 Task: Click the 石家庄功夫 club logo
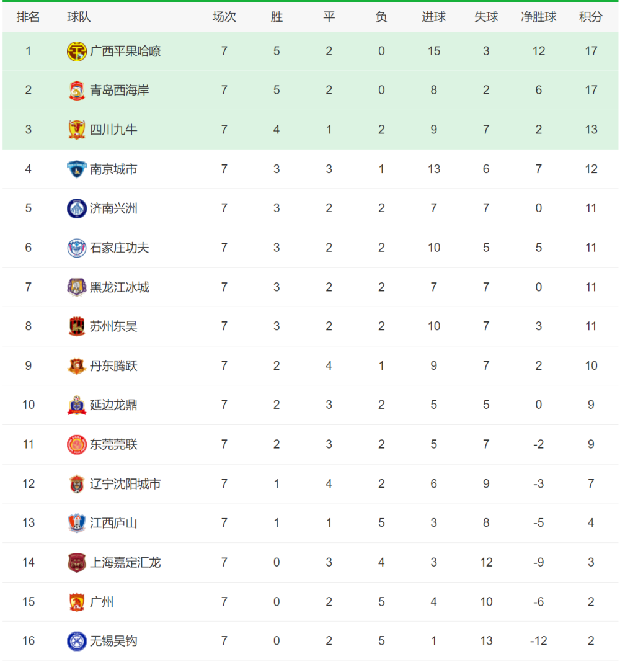coord(77,248)
